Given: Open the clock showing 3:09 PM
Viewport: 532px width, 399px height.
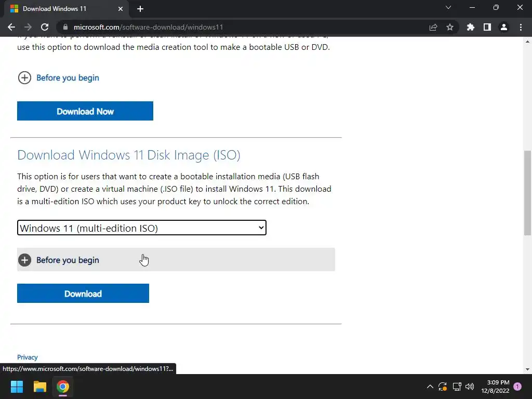Looking at the screenshot, I should [x=495, y=387].
